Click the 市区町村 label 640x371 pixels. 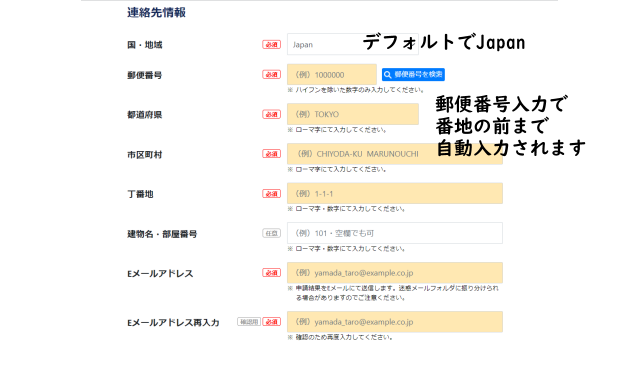click(x=144, y=155)
